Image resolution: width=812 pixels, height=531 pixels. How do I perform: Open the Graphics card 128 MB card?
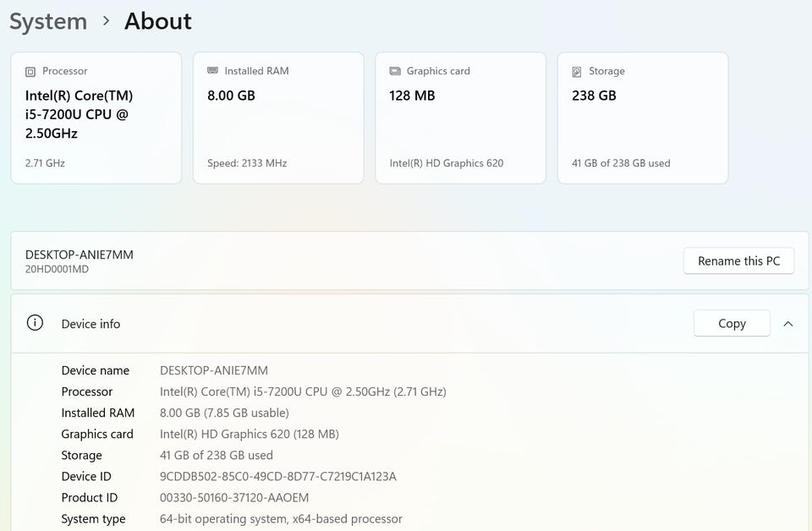[x=461, y=118]
